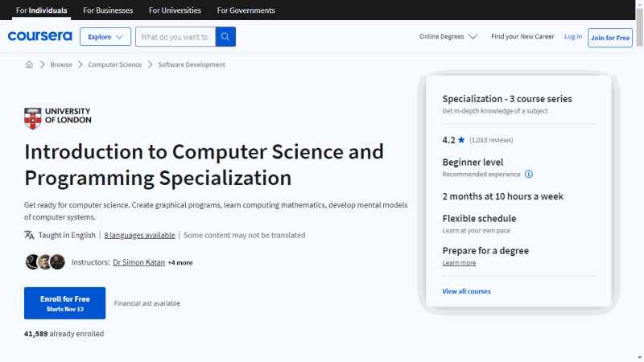Show the +4 more instructors
This screenshot has height=362, width=644.
click(180, 263)
